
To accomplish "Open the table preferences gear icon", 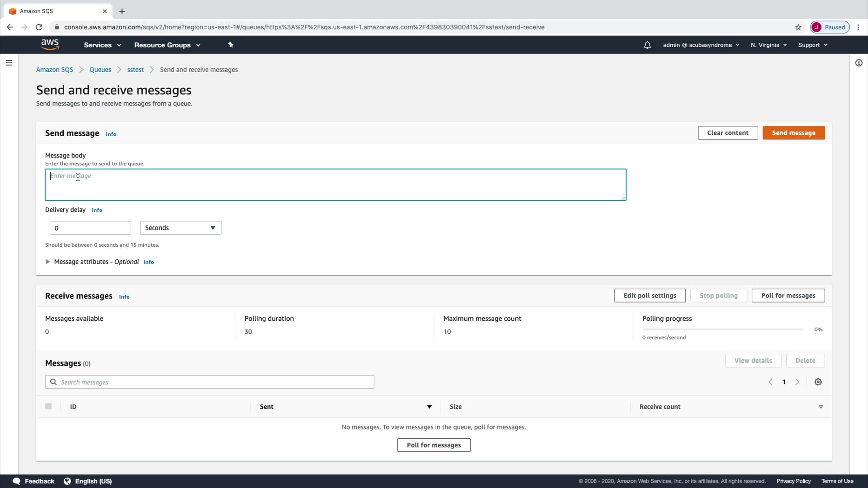I will click(x=818, y=382).
